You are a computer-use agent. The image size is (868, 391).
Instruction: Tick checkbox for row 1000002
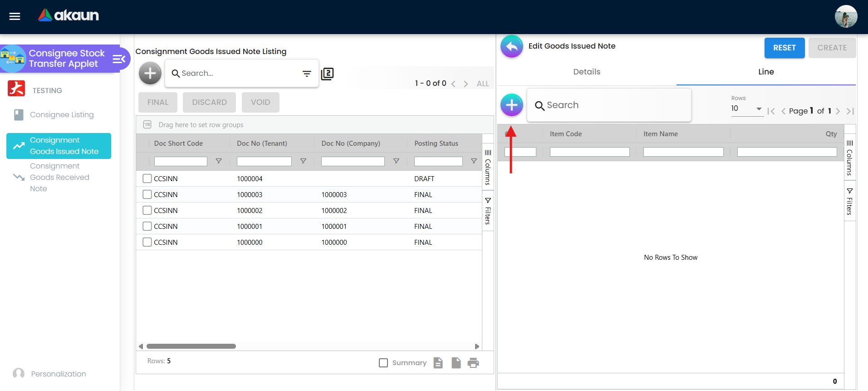147,210
